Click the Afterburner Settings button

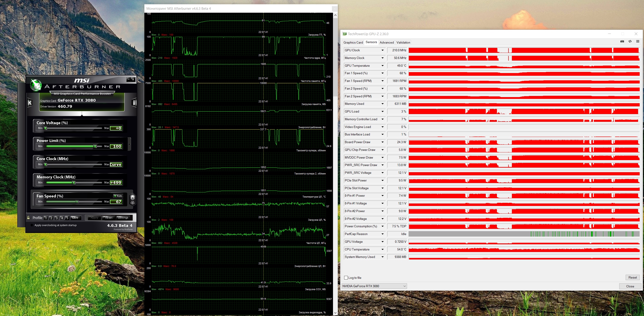click(123, 218)
